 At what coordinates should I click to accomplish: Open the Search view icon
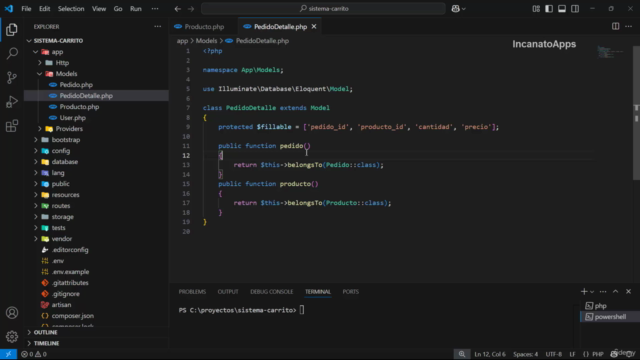(12, 53)
